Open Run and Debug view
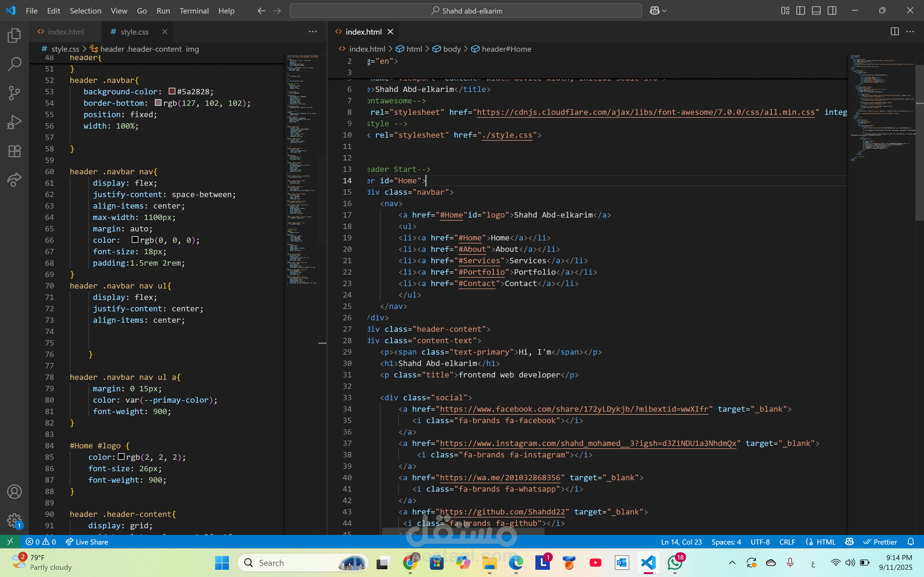 point(14,122)
